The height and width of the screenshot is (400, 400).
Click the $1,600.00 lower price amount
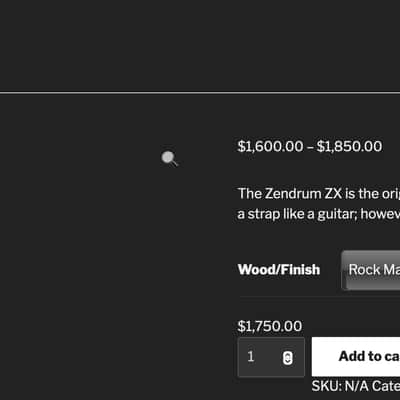270,146
